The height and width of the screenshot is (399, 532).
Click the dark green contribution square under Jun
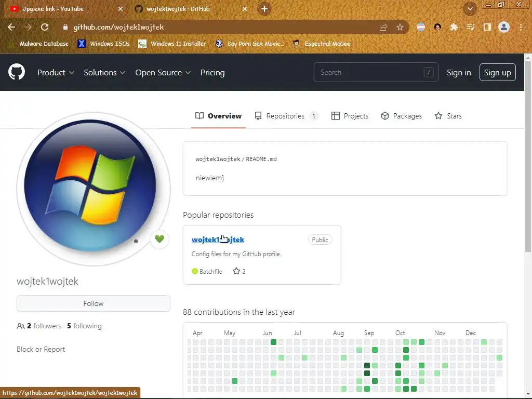click(x=273, y=342)
